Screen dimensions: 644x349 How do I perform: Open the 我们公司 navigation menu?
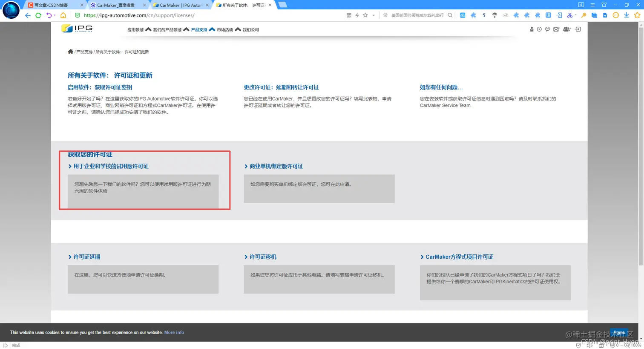(x=251, y=30)
